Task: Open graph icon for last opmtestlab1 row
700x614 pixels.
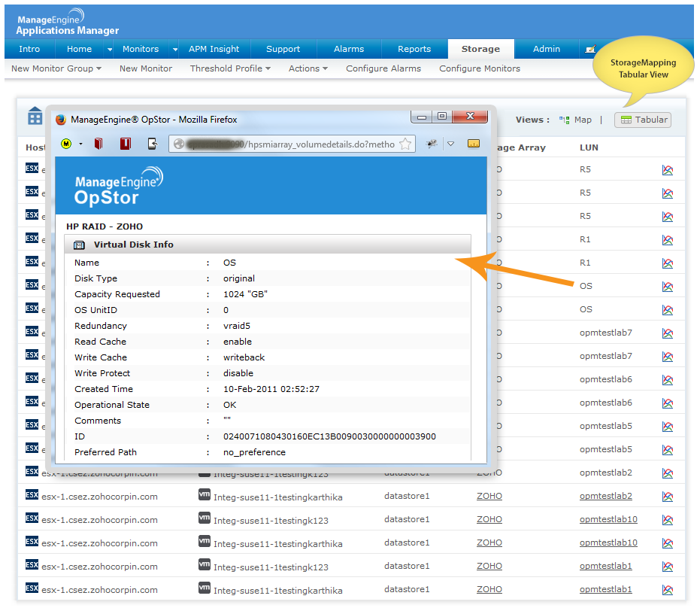Action: point(668,590)
